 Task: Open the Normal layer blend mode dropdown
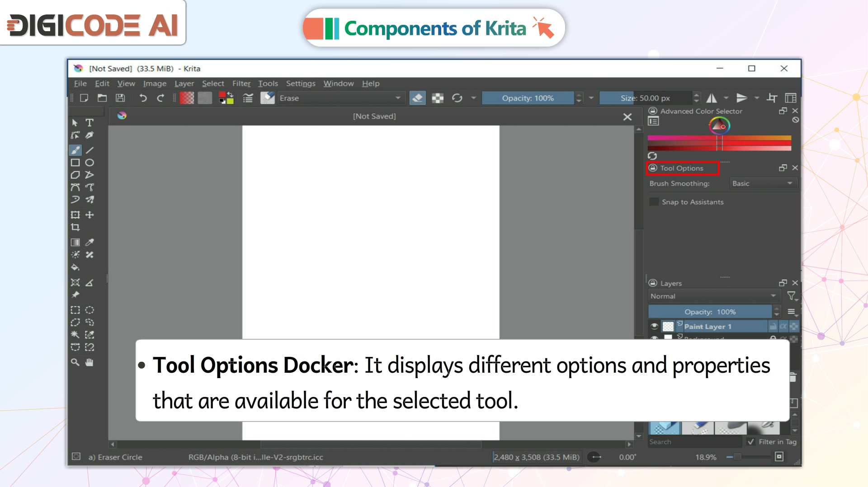click(713, 296)
